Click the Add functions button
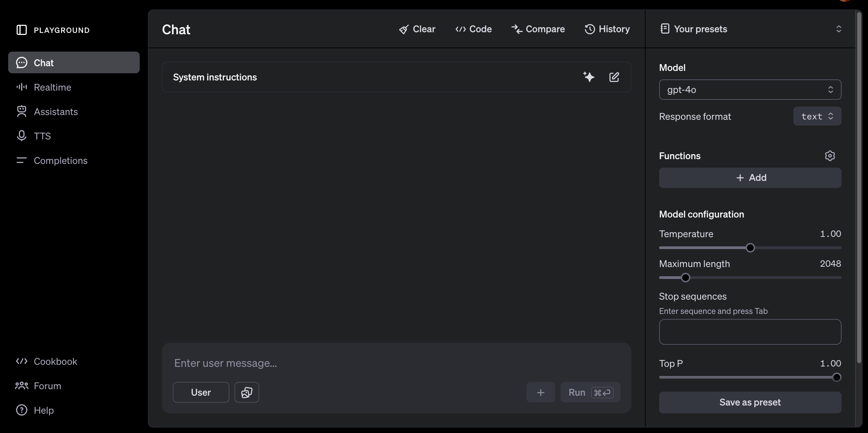The height and width of the screenshot is (433, 868). coord(750,177)
